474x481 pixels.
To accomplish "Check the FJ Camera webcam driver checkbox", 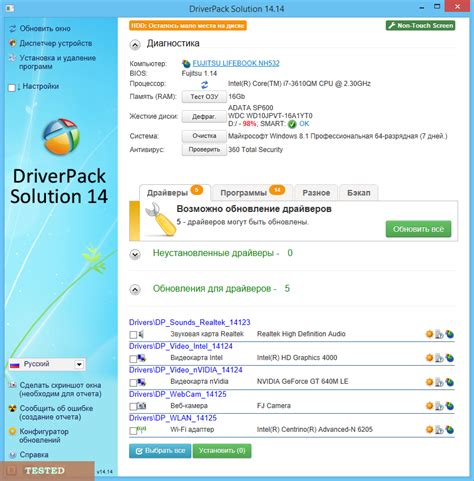I will pos(133,407).
